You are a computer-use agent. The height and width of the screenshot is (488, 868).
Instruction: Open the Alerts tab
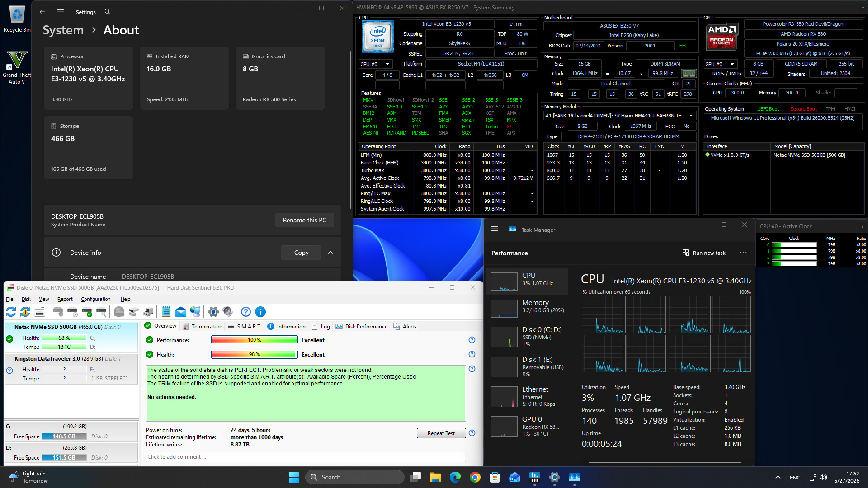[405, 326]
